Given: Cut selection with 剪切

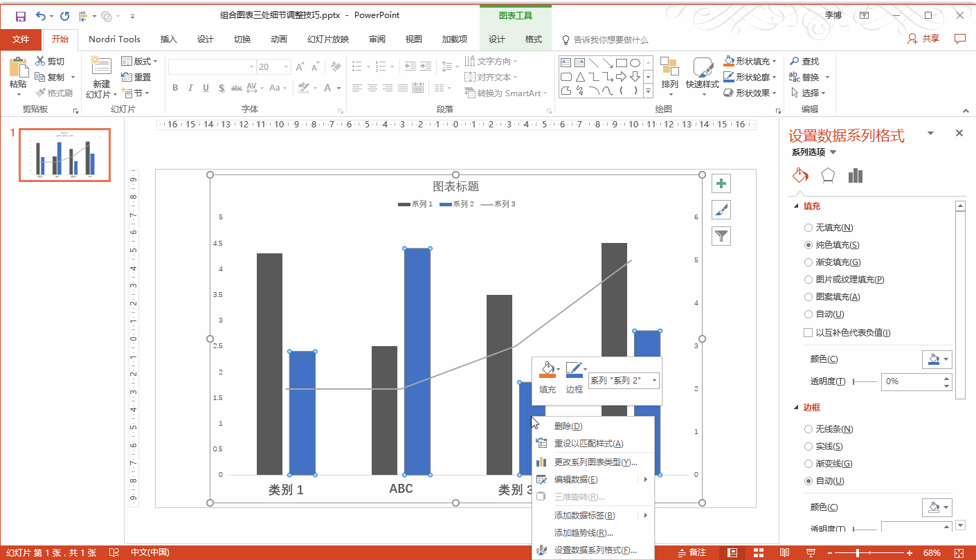Looking at the screenshot, I should click(50, 61).
